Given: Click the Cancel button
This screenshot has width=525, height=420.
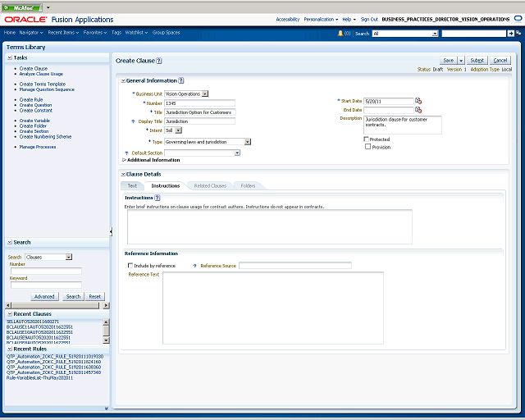Looking at the screenshot, I should pos(500,61).
